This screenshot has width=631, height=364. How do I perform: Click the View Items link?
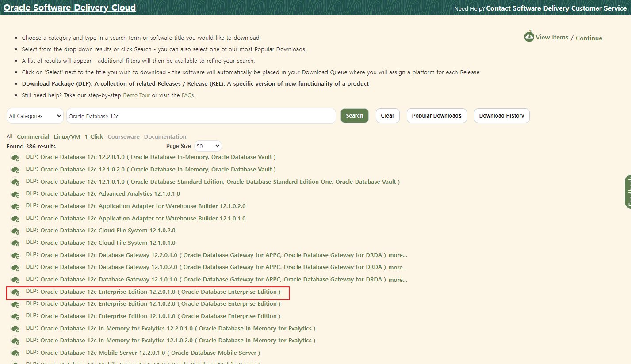tap(552, 37)
